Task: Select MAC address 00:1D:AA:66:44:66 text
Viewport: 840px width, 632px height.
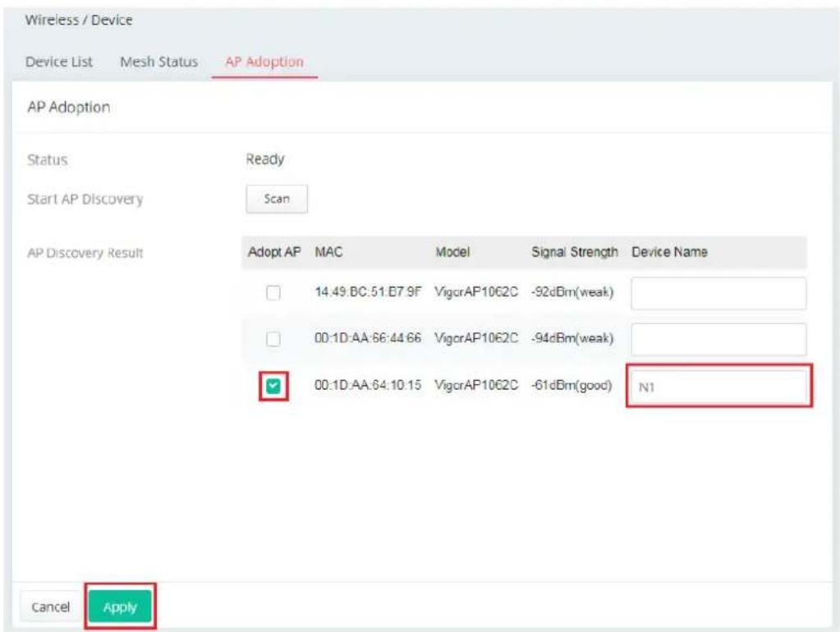Action: pos(368,338)
